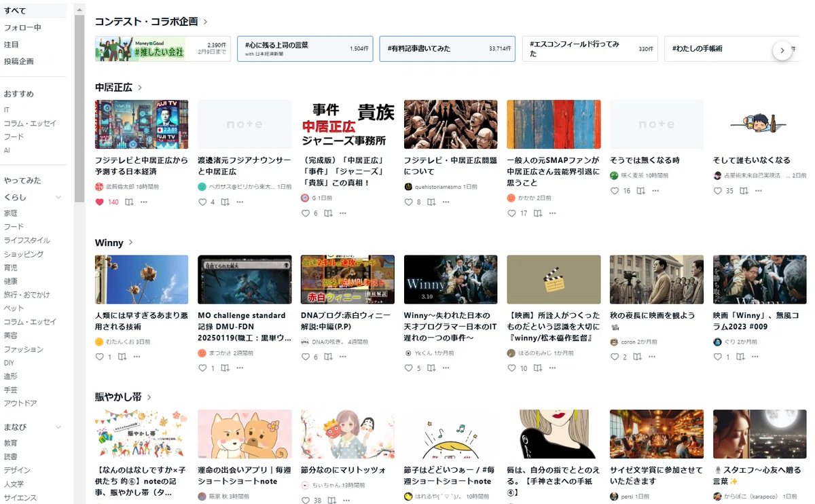Open more options for フジテレビと中居正広から予測する日本経済
815x504 pixels.
(144, 202)
